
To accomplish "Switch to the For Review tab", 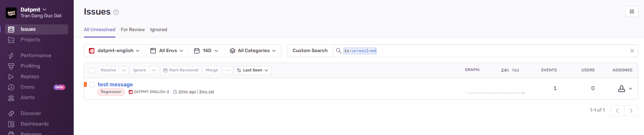I will point(133,30).
